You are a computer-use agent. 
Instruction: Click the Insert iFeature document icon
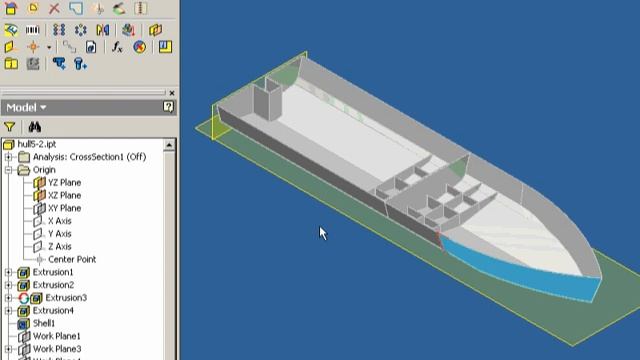click(x=91, y=47)
